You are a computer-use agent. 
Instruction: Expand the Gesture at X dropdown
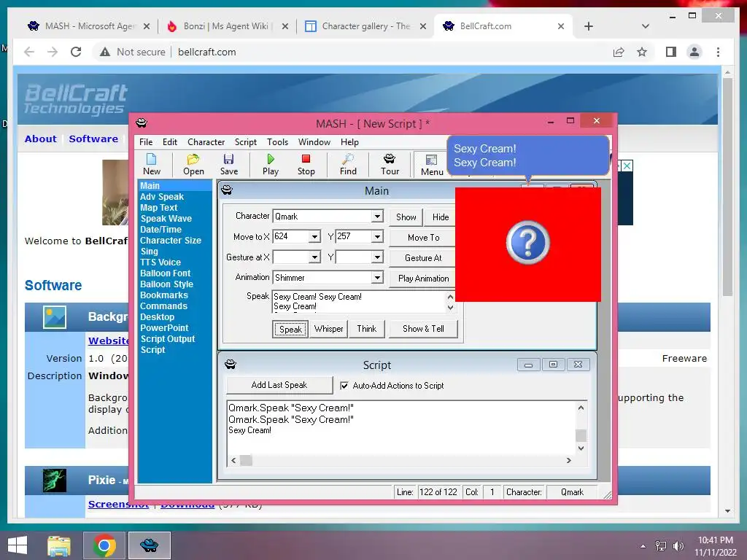pyautogui.click(x=314, y=257)
